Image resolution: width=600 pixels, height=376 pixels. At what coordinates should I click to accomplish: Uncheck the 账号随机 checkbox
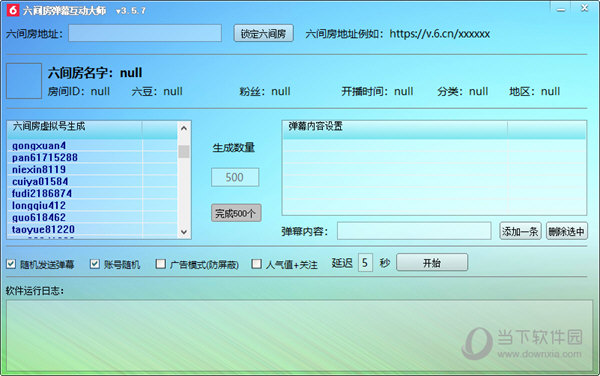pyautogui.click(x=95, y=264)
